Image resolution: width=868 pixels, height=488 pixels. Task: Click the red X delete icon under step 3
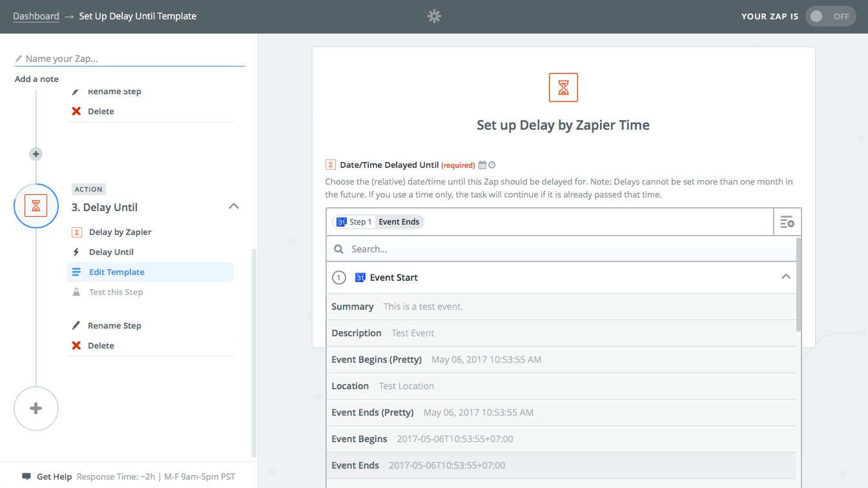click(76, 345)
